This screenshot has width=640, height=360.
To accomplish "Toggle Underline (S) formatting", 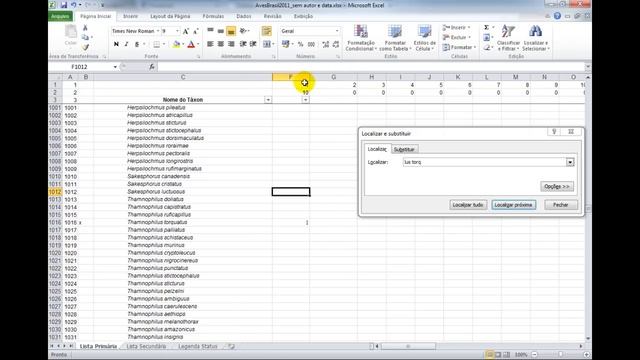I will coord(137,44).
